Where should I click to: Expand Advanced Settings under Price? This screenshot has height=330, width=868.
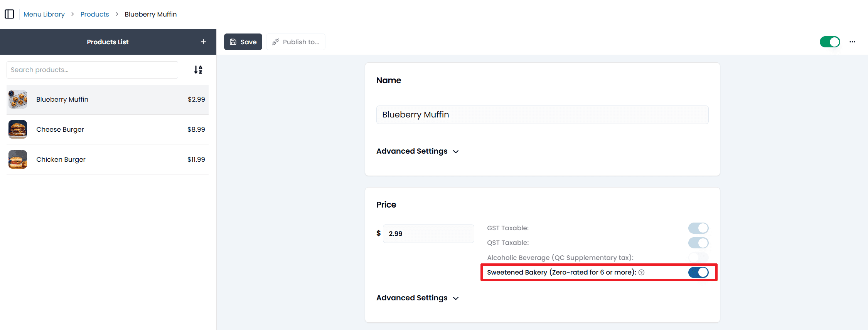click(418, 298)
